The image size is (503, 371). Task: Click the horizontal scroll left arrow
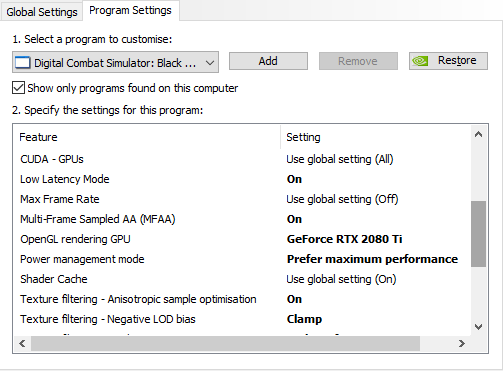coord(22,343)
